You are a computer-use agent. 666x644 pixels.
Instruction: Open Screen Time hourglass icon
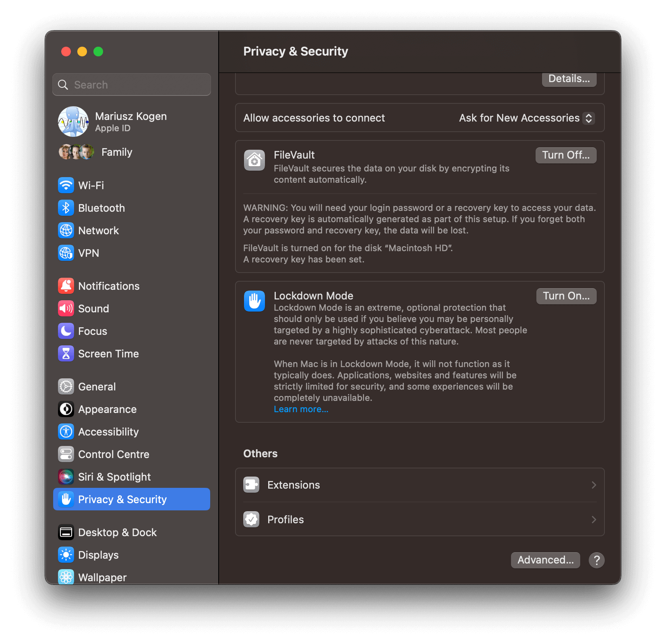pos(66,354)
